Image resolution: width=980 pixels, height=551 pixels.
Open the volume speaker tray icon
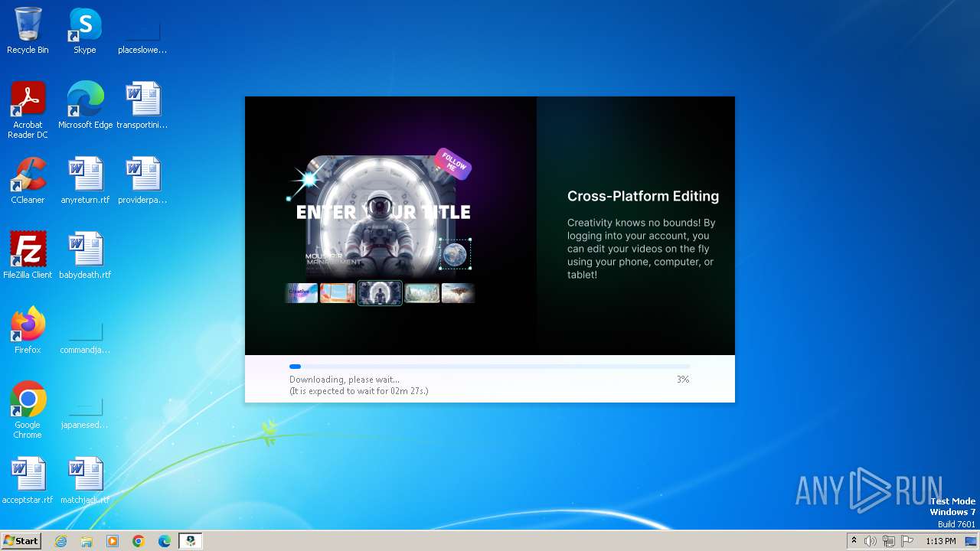click(871, 541)
